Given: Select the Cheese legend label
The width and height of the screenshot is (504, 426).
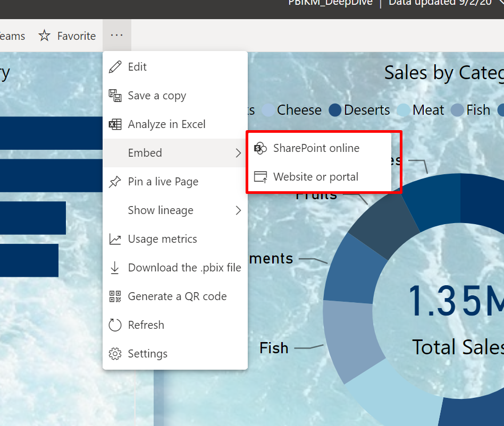Looking at the screenshot, I should [299, 110].
